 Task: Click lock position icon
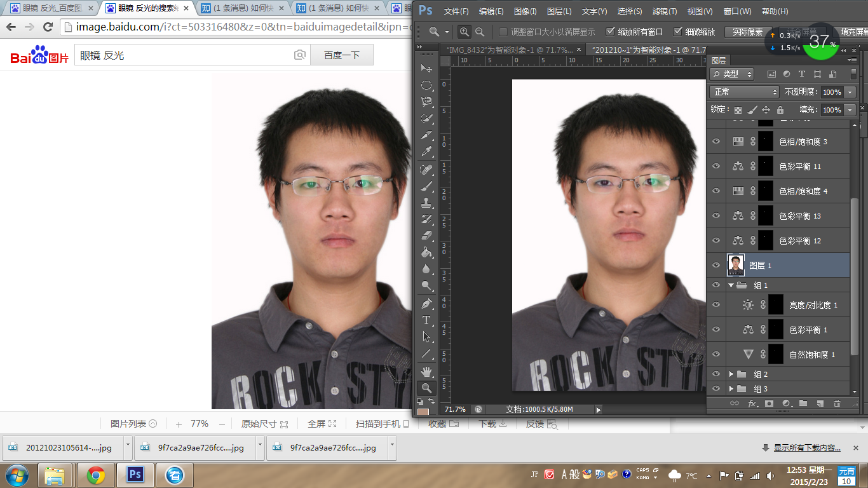[x=766, y=110]
